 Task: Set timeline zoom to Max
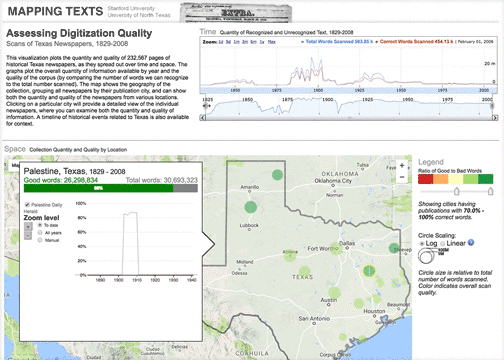tap(272, 42)
